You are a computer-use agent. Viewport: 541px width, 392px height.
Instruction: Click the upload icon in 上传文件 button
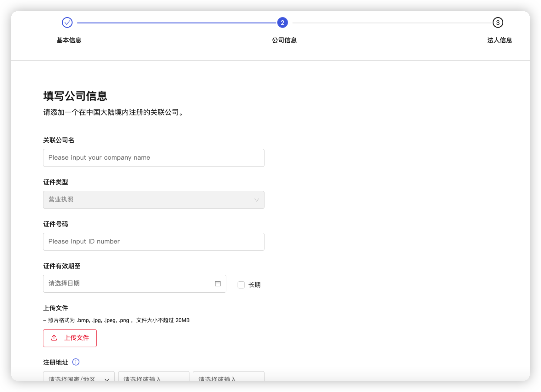tap(54, 338)
